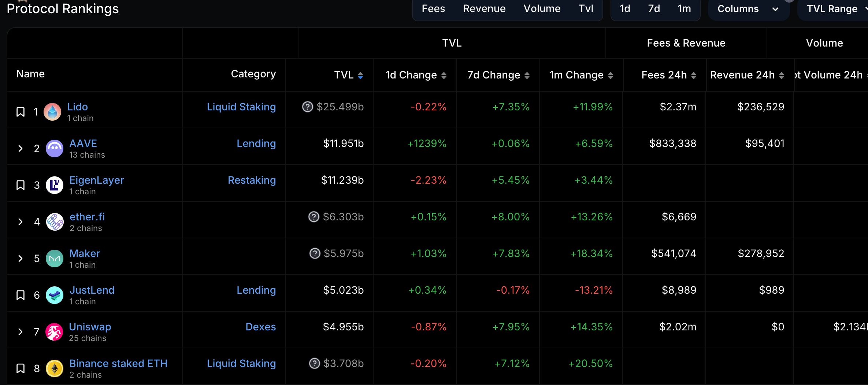Screen dimensions: 868x385
Task: Sort by Fees 24h column
Action: point(694,75)
